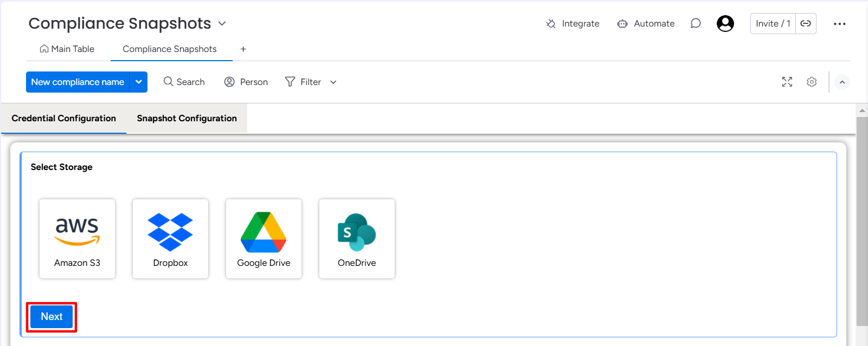This screenshot has width=868, height=346.
Task: Switch to the Main Table tab
Action: tap(67, 49)
